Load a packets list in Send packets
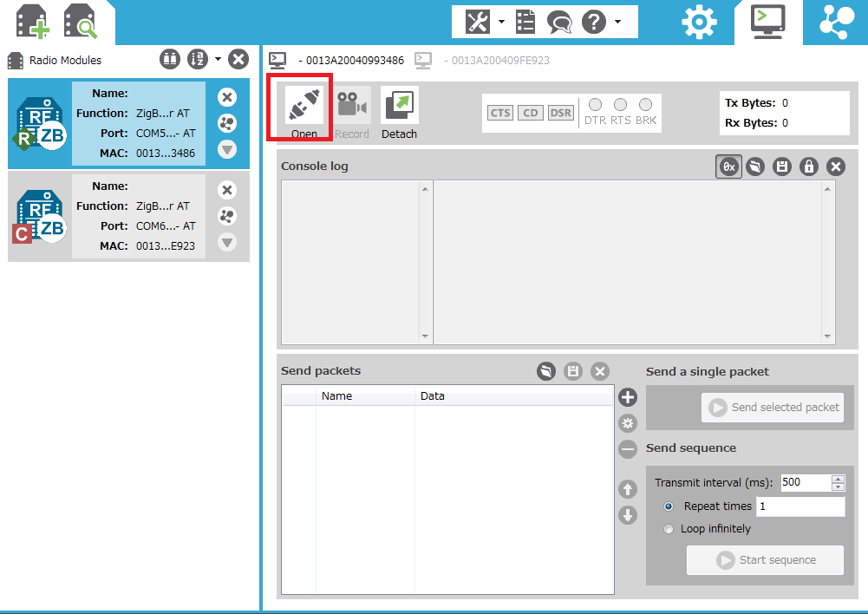Image resolution: width=868 pixels, height=614 pixels. (546, 371)
